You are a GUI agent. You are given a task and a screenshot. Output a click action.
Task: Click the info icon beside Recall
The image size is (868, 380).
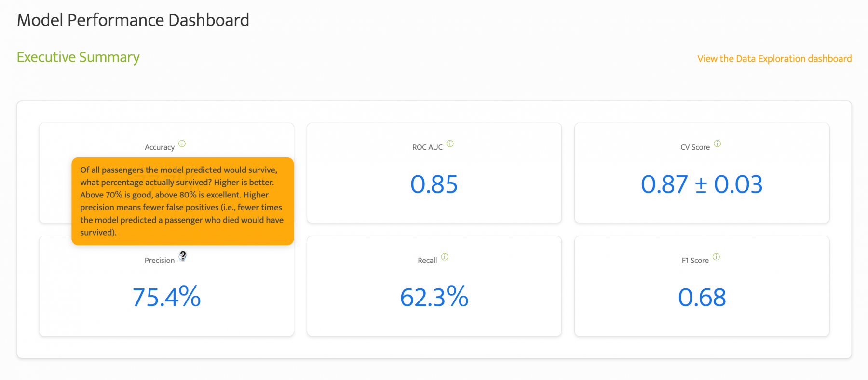pos(445,257)
